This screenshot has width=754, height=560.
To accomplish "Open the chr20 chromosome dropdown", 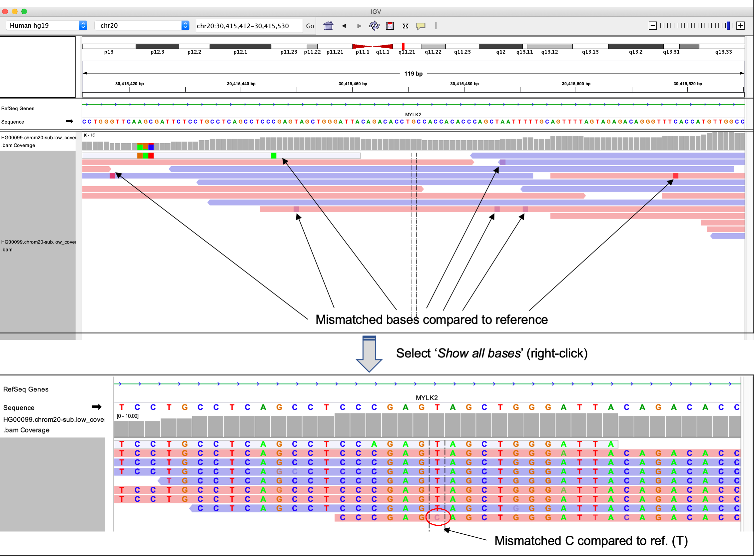I will tap(142, 25).
